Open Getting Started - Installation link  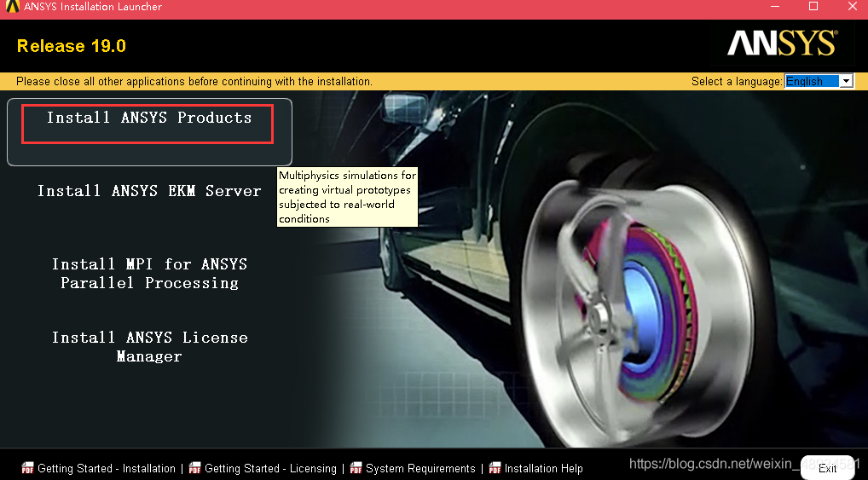(x=107, y=468)
